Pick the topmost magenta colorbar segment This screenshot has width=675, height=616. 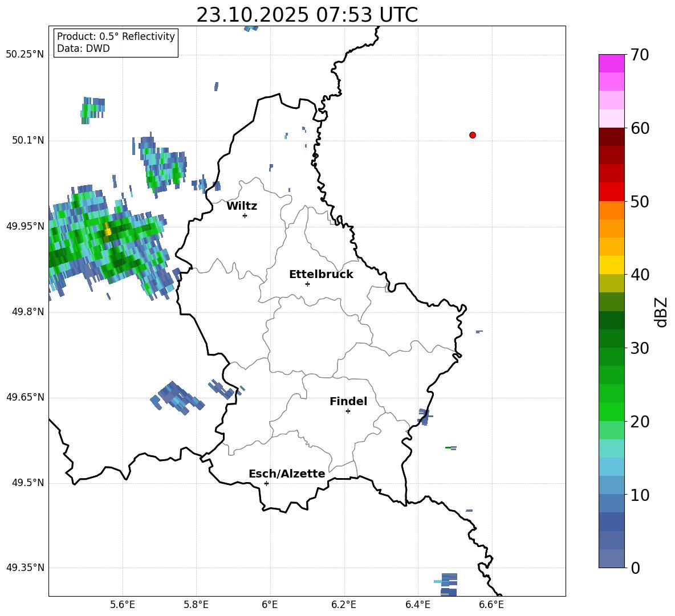(611, 63)
